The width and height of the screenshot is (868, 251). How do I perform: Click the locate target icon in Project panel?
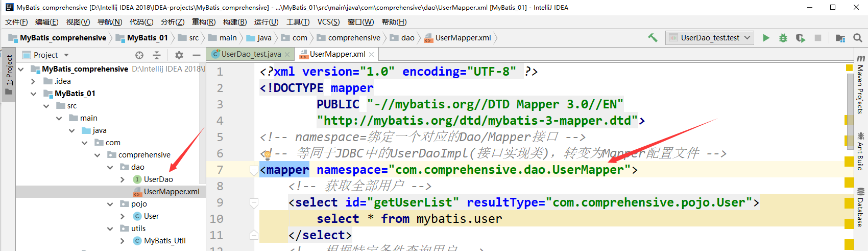139,55
